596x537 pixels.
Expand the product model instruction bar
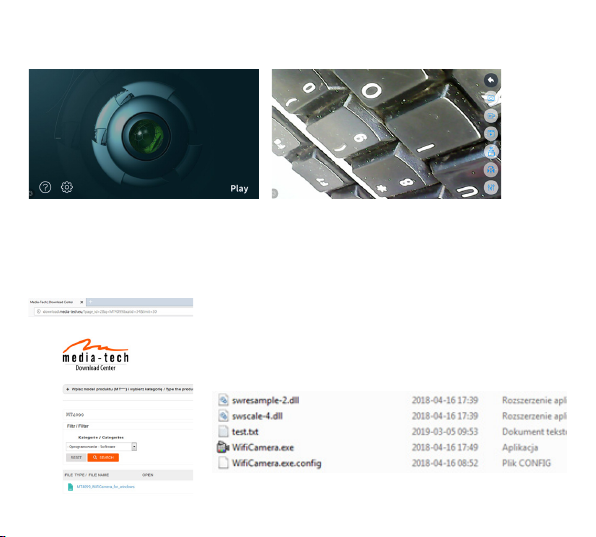click(x=128, y=389)
